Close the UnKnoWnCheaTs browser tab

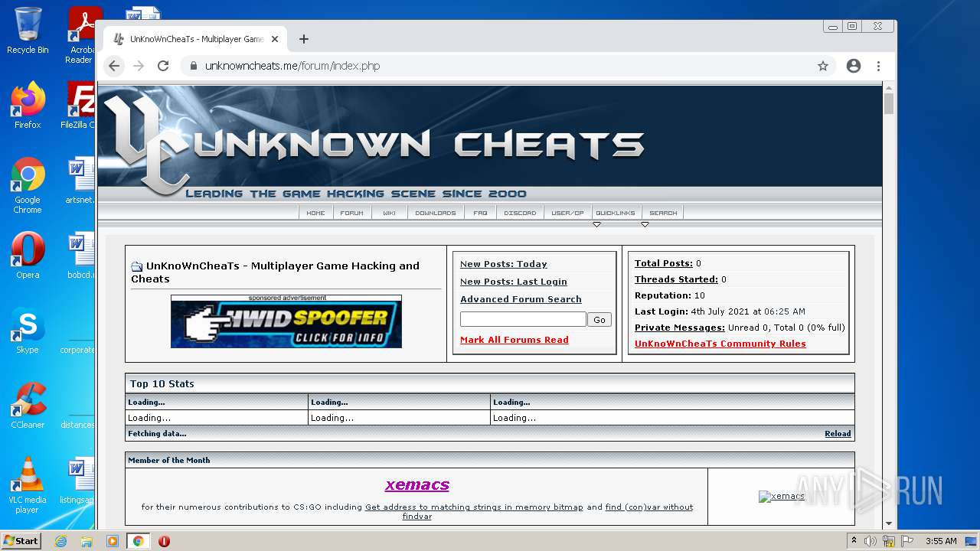click(275, 39)
